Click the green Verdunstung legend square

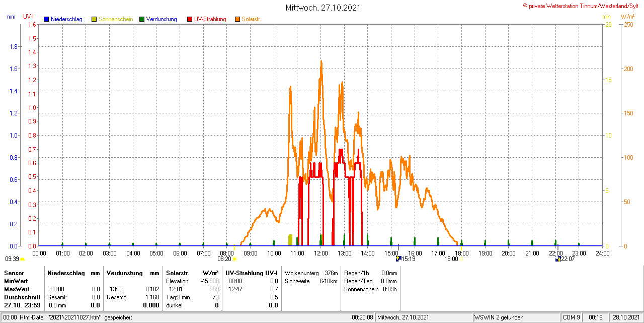142,19
